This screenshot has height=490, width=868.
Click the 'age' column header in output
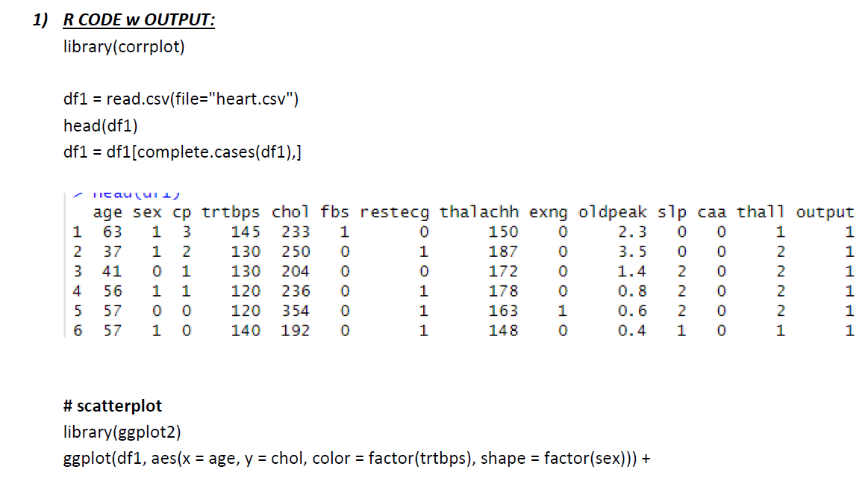(107, 213)
